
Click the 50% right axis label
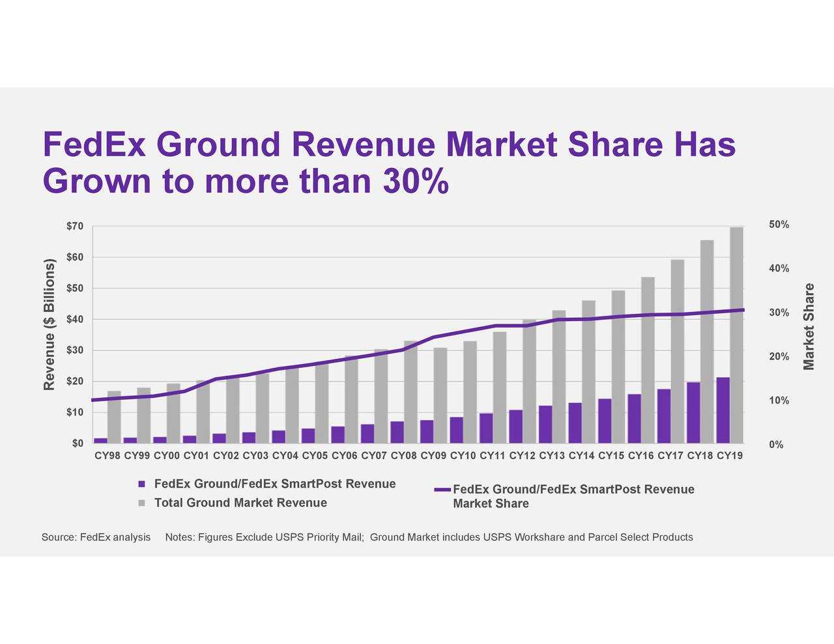(779, 225)
